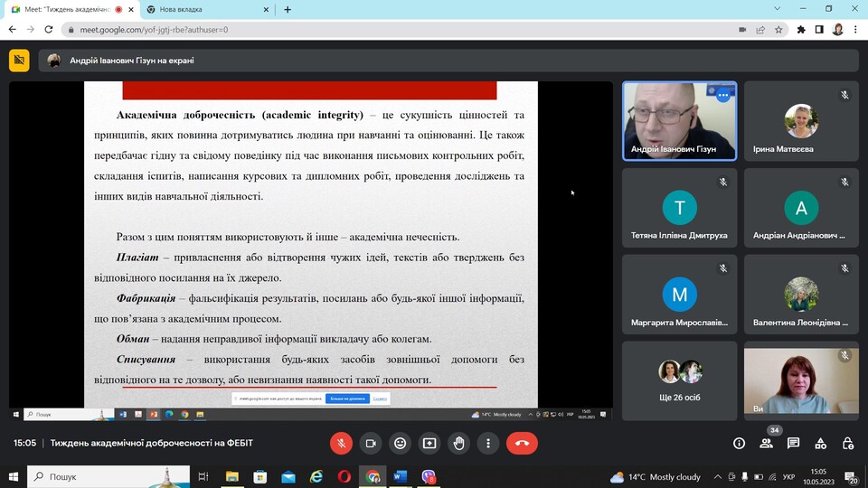This screenshot has height=488, width=868.
Task: Bookmark this page with the star icon
Action: [x=778, y=29]
